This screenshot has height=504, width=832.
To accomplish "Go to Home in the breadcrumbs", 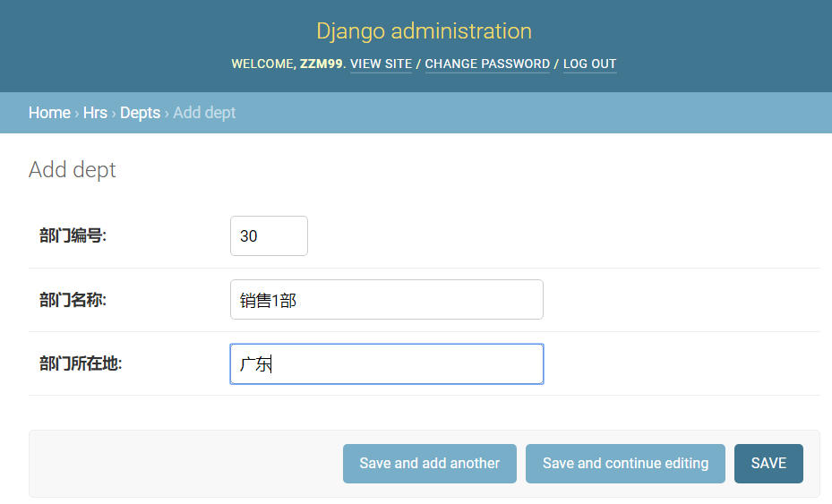I will tap(49, 113).
